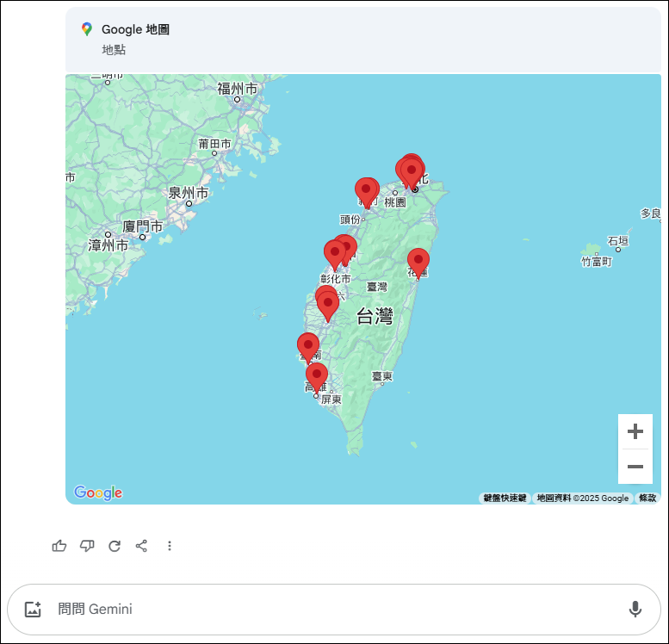The height and width of the screenshot is (644, 669).
Task: Click the 地點 subtitle text
Action: pos(114,50)
